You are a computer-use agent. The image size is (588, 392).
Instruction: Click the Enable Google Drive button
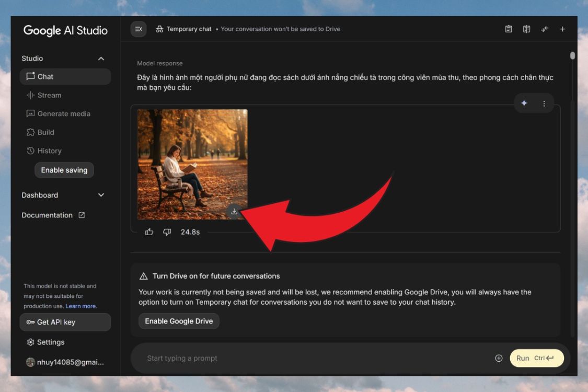pyautogui.click(x=179, y=321)
